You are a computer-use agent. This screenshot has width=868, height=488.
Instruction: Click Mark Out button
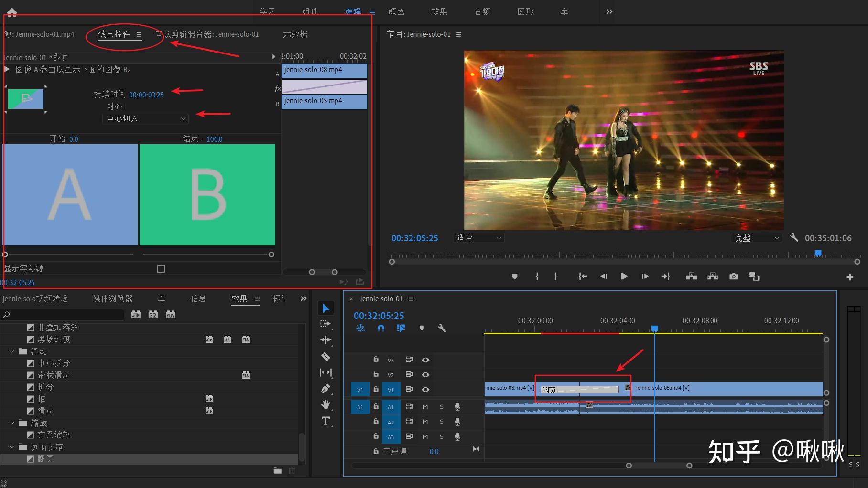tap(555, 276)
